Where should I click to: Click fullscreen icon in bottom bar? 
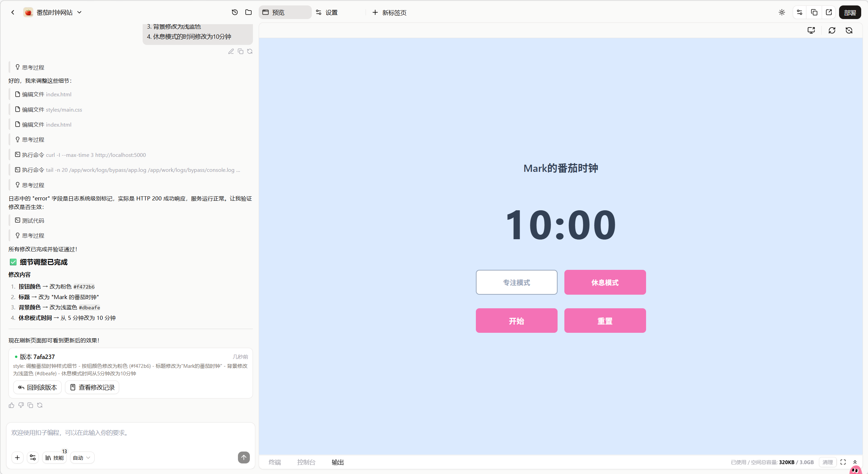(x=843, y=462)
